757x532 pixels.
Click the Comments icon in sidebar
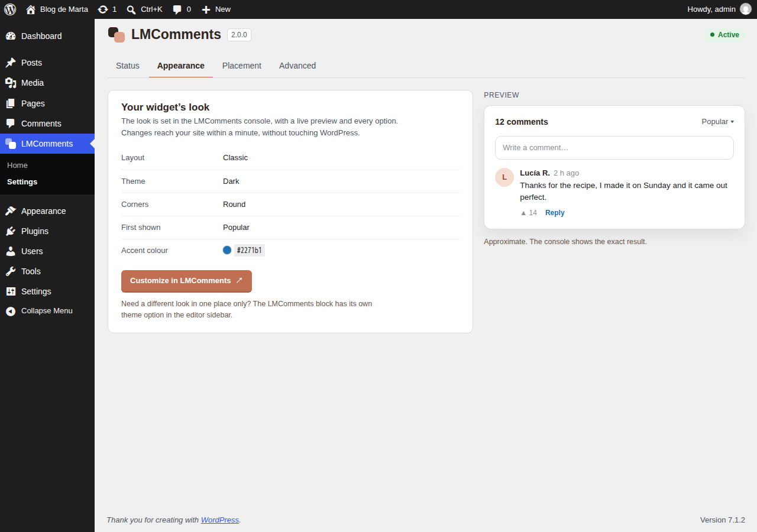pyautogui.click(x=11, y=124)
